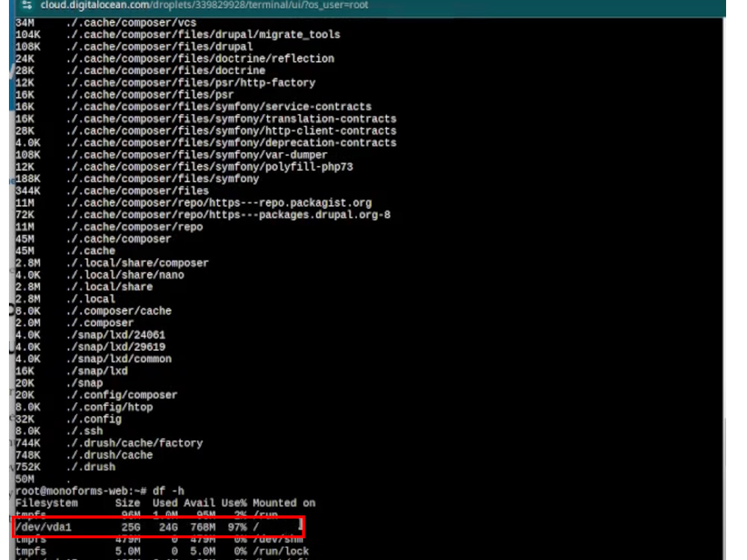This screenshot has height=560, width=747.
Task: Click the psr/http-factory cache line
Action: (x=165, y=83)
